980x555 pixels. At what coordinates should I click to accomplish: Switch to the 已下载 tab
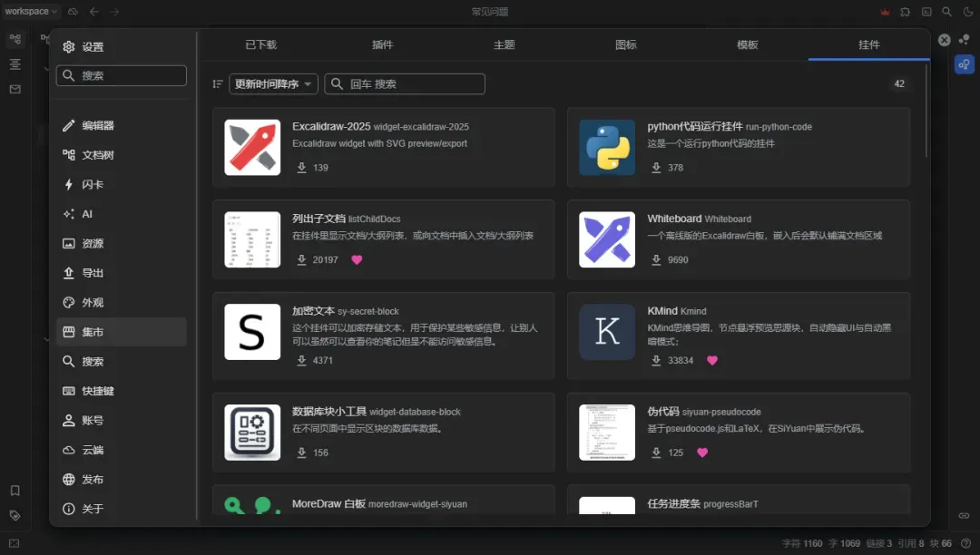(260, 44)
